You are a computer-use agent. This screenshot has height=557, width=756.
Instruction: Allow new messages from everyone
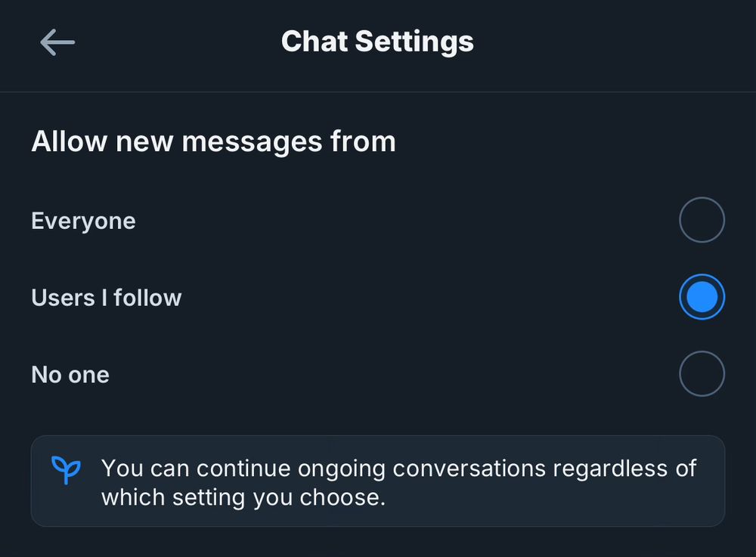point(702,220)
